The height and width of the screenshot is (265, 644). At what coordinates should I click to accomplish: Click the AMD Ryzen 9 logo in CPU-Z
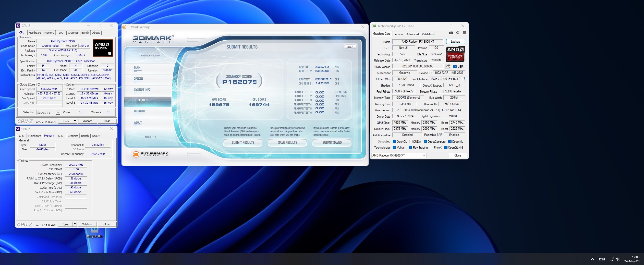103,48
